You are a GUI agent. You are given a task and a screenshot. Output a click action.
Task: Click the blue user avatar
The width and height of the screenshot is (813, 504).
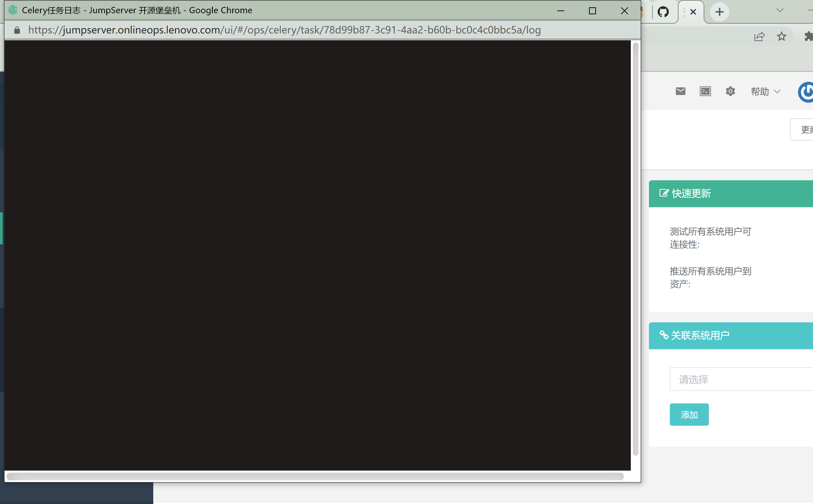[806, 92]
